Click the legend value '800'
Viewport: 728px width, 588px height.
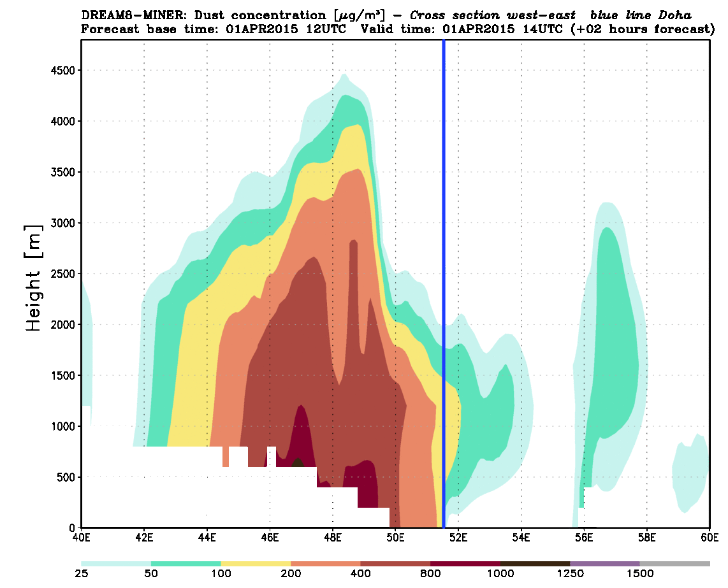coord(430,573)
